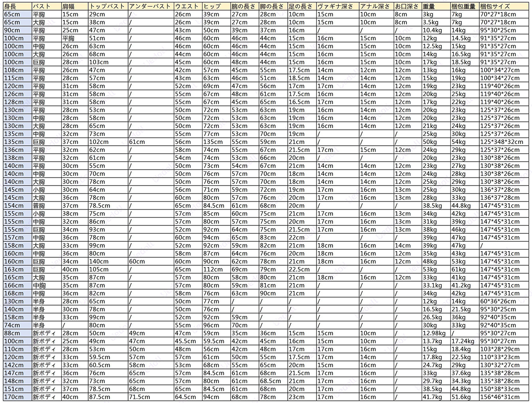The width and height of the screenshot is (532, 403).
Task: Click the 170cm height cell
Action: click(17, 397)
